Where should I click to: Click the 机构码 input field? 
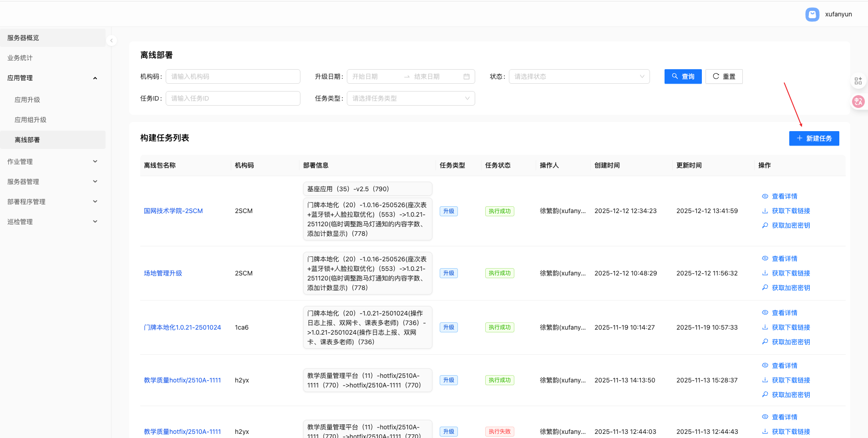tap(233, 76)
